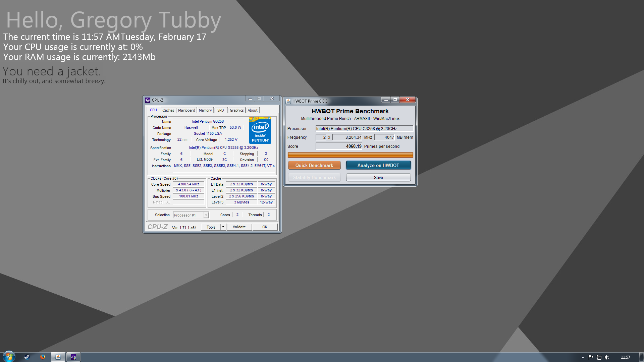This screenshot has height=362, width=644.
Task: Click the Level 3 cache 3 MBytes value
Action: pos(241,202)
